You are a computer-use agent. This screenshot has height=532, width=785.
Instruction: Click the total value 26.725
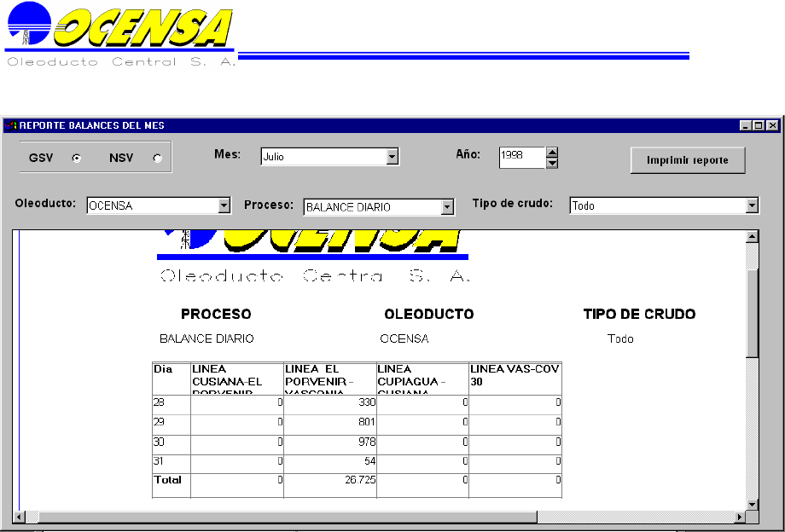pyautogui.click(x=360, y=480)
